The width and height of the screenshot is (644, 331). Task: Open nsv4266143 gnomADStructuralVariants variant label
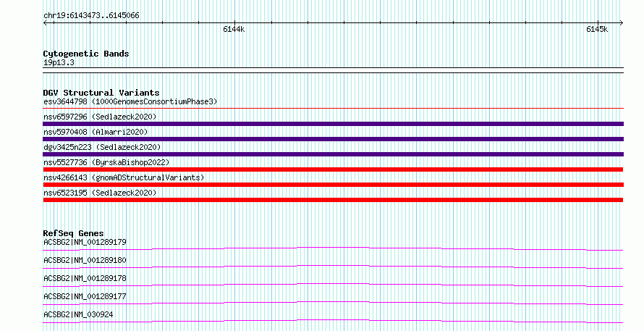(124, 177)
